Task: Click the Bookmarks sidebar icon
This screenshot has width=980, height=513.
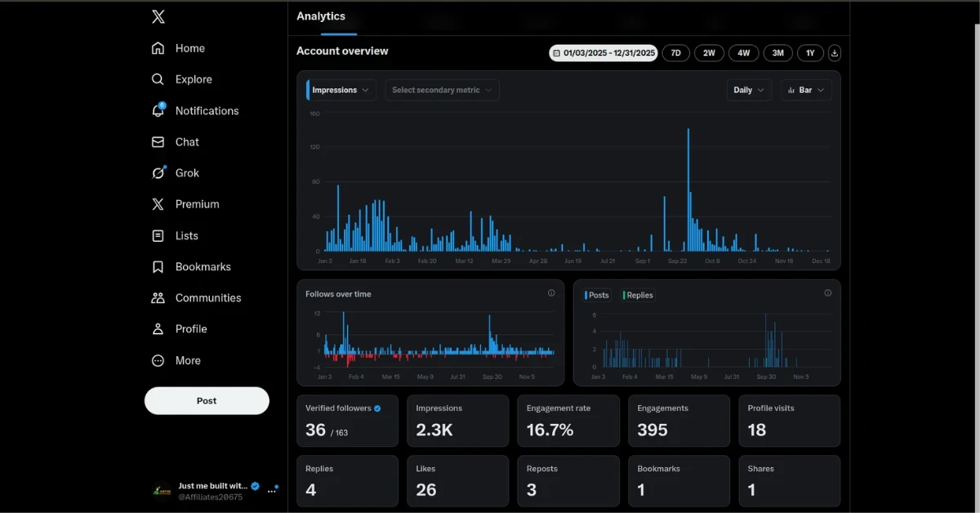Action: [158, 267]
